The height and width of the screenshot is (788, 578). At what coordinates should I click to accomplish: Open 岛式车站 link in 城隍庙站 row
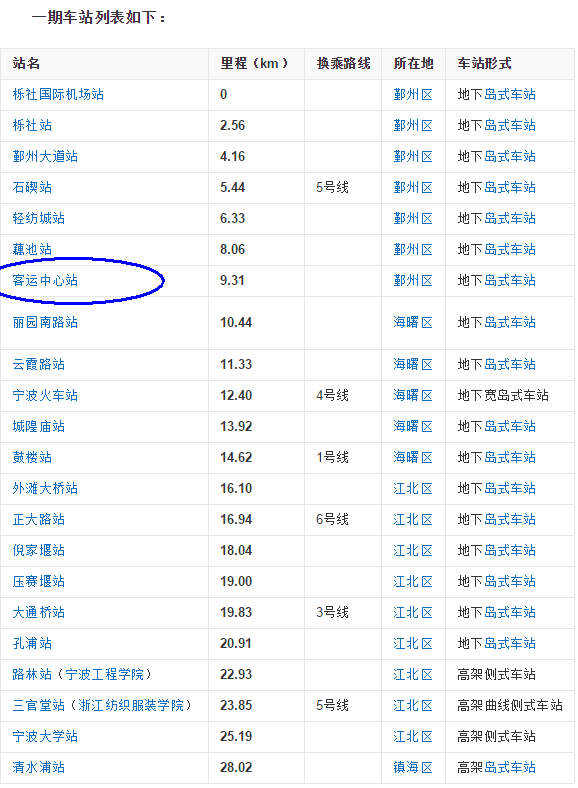click(x=510, y=427)
